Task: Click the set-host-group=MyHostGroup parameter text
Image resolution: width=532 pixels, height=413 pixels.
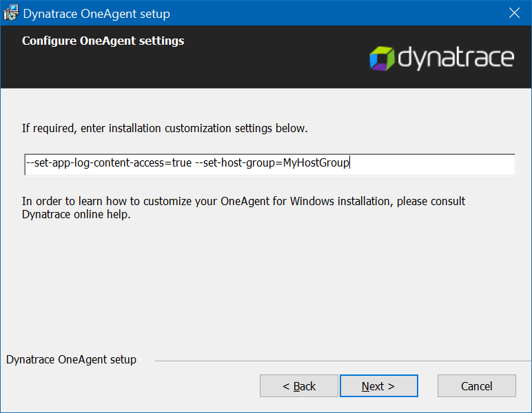Action: tap(272, 163)
